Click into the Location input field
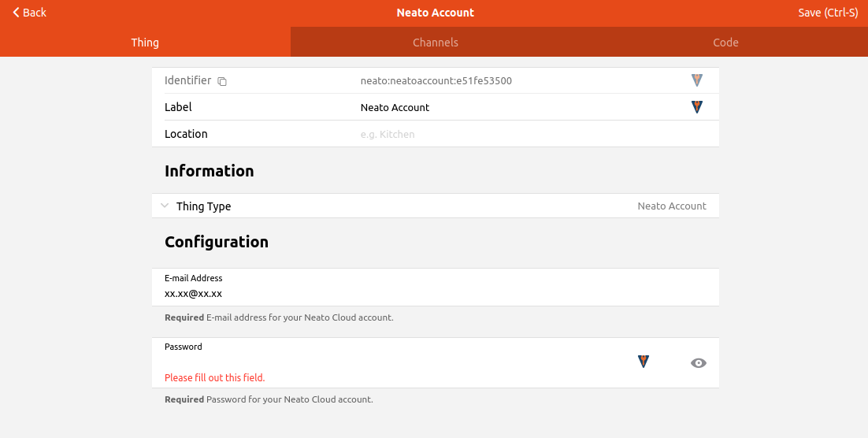868x438 pixels. (512, 135)
